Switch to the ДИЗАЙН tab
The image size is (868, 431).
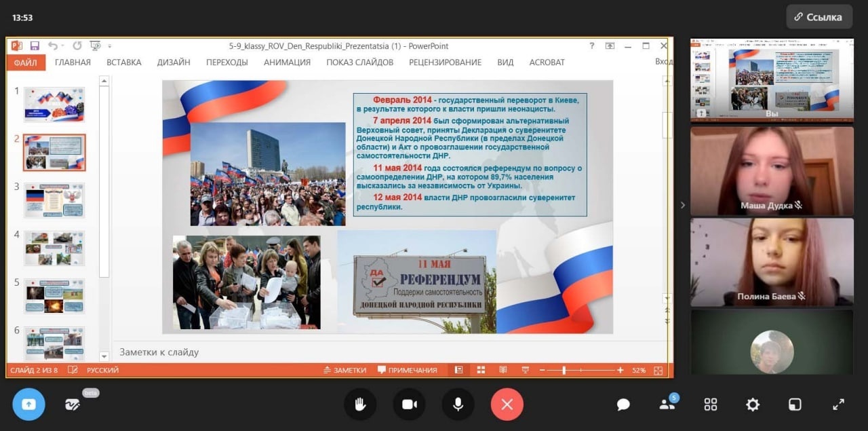click(174, 62)
